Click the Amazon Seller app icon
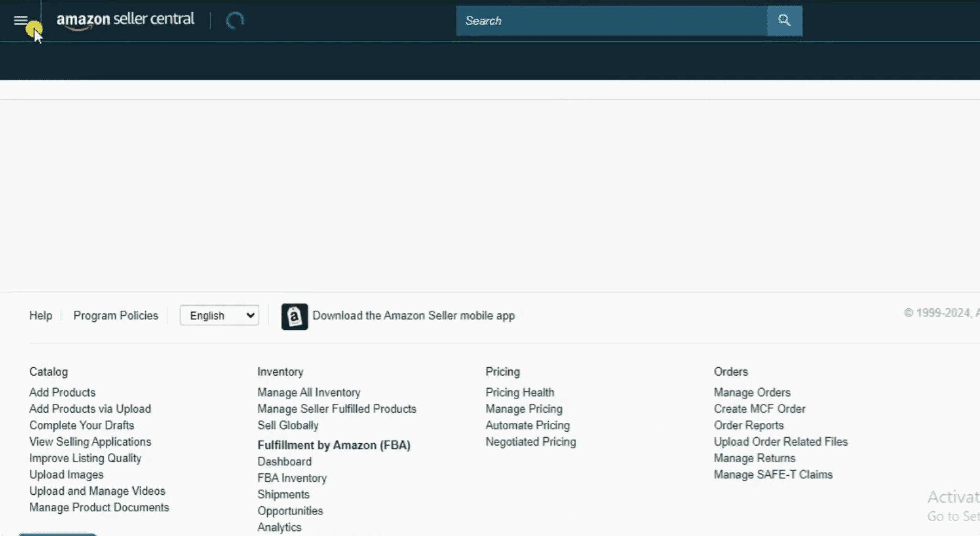980x536 pixels. (x=295, y=316)
